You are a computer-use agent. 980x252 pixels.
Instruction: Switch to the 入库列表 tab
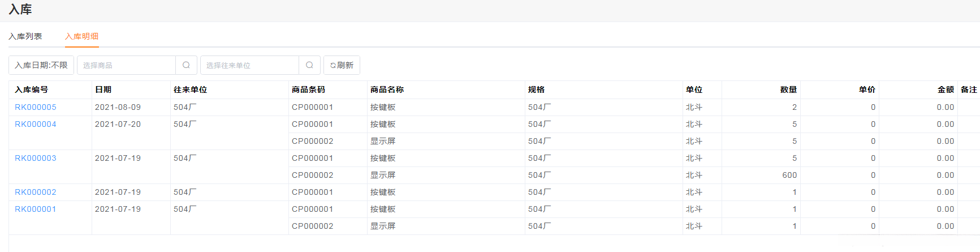click(25, 36)
